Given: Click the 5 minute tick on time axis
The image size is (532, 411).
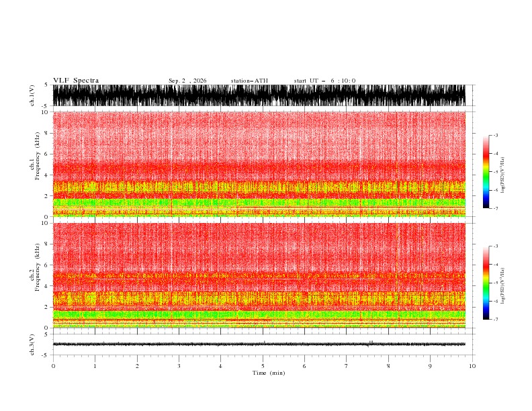Looking at the screenshot, I should [262, 366].
